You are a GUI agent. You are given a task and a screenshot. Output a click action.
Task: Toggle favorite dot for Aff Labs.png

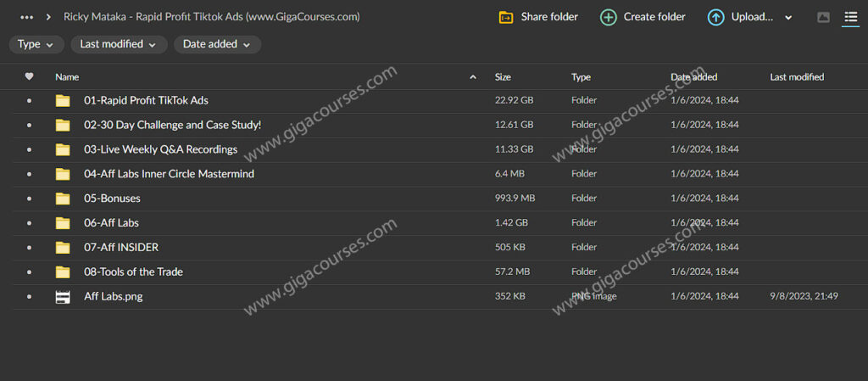click(30, 297)
